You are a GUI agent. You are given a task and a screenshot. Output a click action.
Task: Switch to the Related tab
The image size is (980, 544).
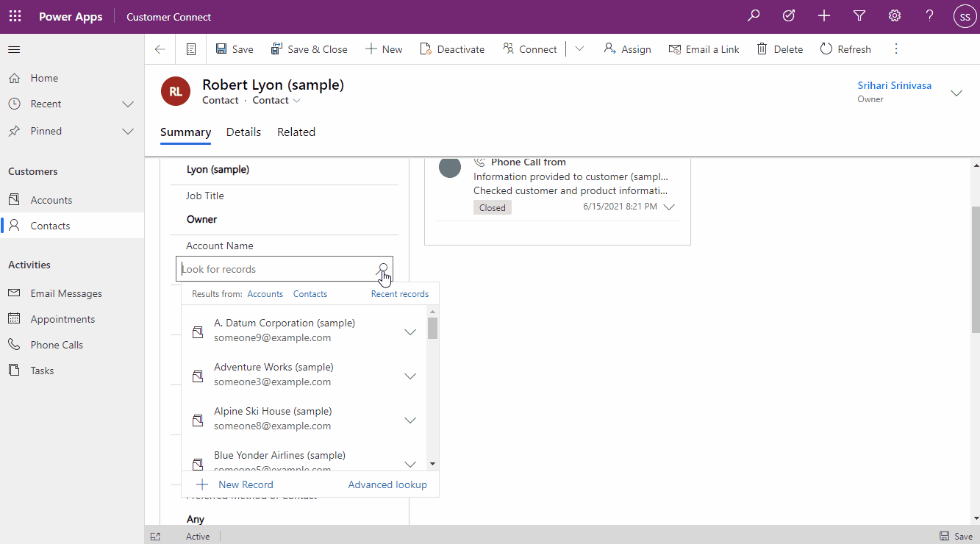[296, 132]
